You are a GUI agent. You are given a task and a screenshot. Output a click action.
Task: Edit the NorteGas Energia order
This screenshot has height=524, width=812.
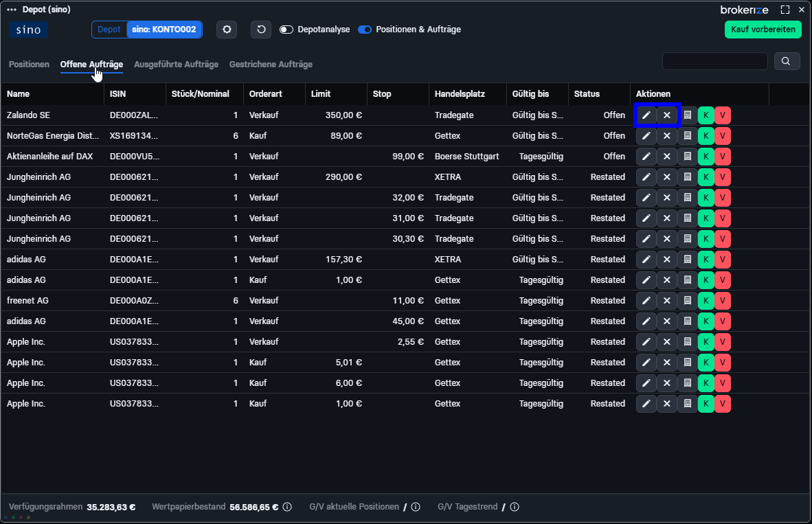click(x=646, y=136)
